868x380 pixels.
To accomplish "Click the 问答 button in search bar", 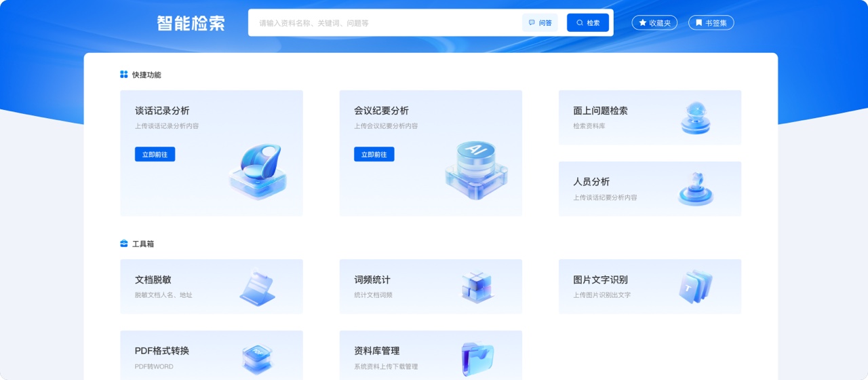I will (x=540, y=23).
